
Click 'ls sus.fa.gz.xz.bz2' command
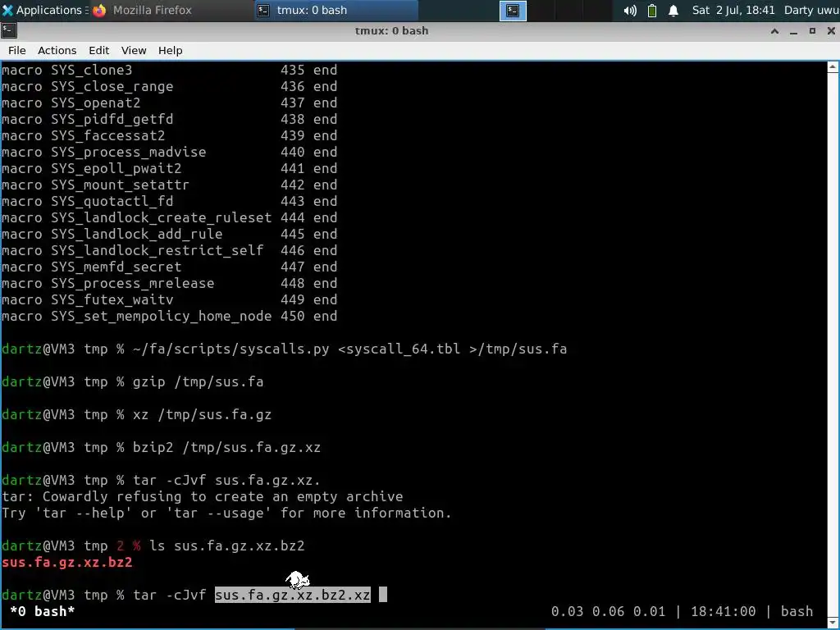[x=227, y=546]
